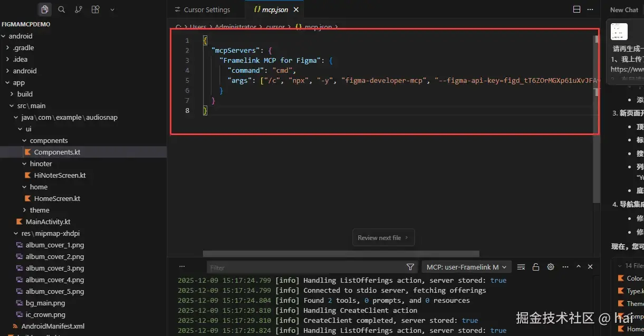Click Administrator in the breadcrumb path

(235, 27)
